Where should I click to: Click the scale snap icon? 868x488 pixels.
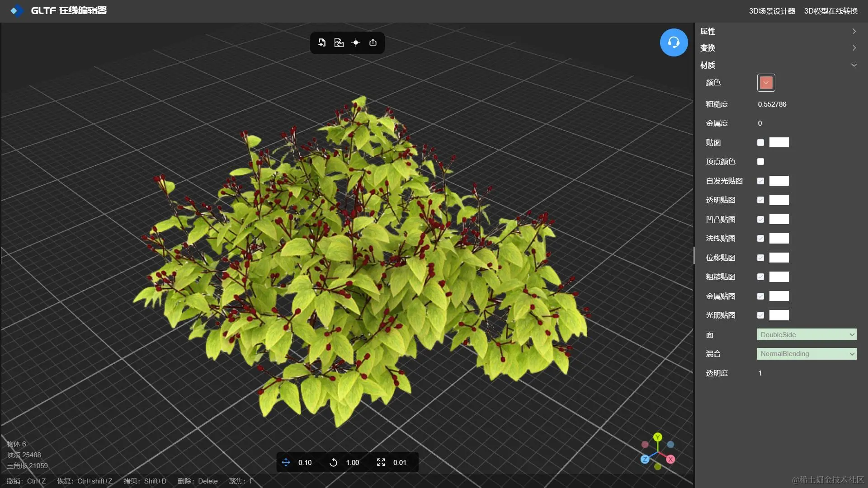pyautogui.click(x=381, y=462)
